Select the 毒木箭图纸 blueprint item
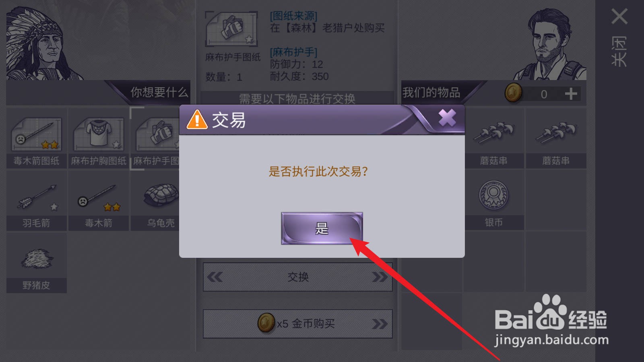 tap(37, 138)
